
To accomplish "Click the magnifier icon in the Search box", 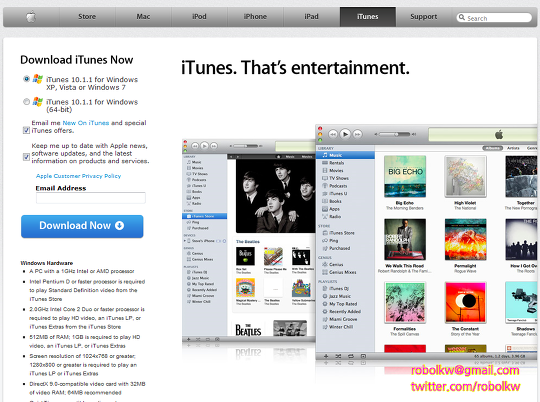I will [x=461, y=17].
